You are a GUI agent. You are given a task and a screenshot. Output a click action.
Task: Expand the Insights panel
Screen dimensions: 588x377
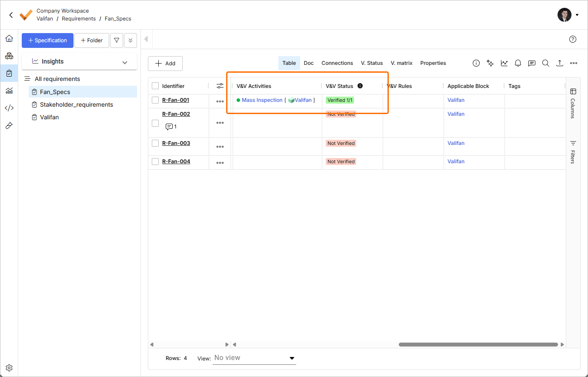pos(79,62)
